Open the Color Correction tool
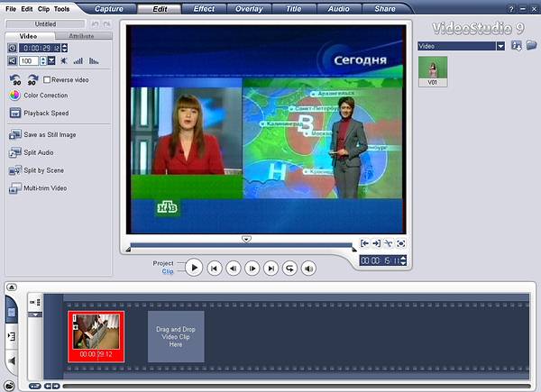Viewport: 541px width, 392px height. (44, 96)
